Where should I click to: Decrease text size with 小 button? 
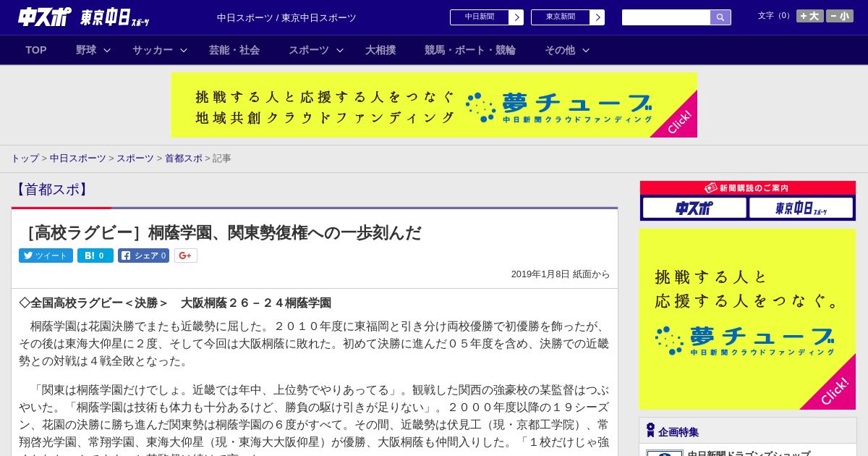coord(840,16)
